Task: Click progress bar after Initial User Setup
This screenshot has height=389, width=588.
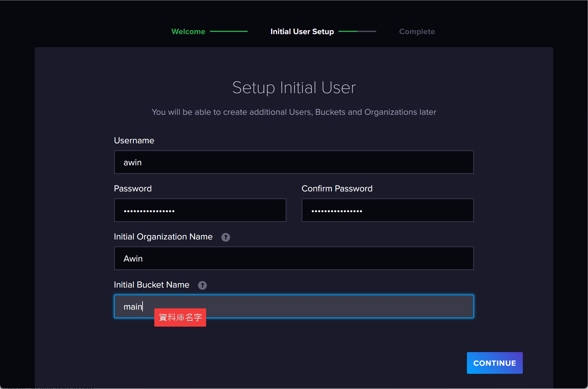Action: coord(357,31)
